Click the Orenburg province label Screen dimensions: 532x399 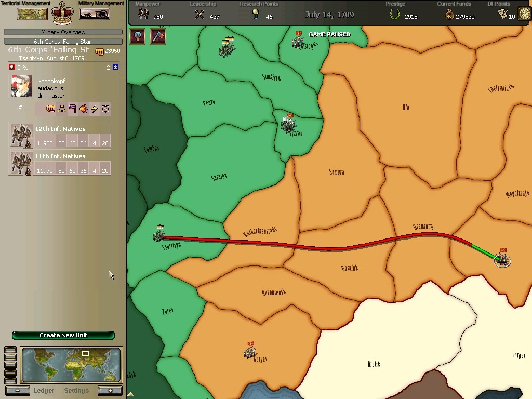(423, 227)
